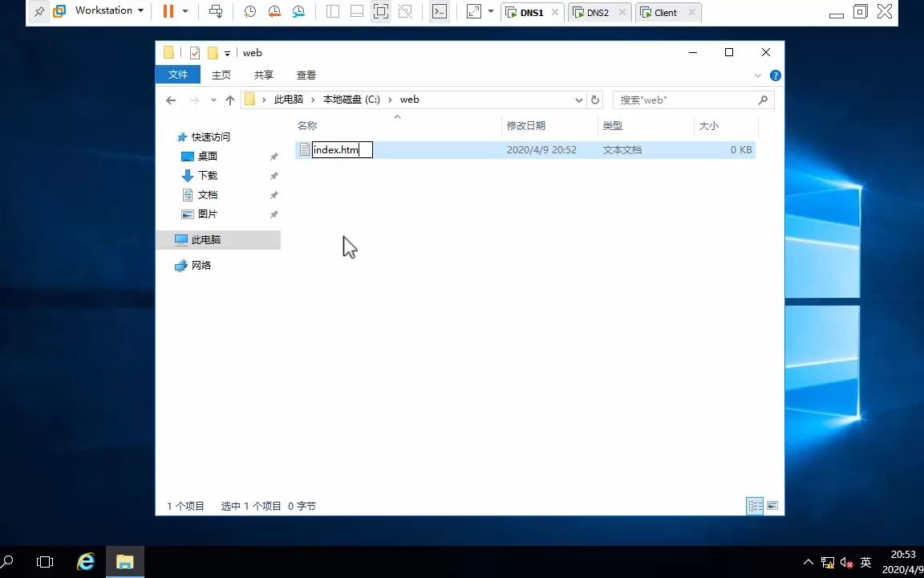Image resolution: width=924 pixels, height=578 pixels.
Task: Refresh the web folder view
Action: coord(594,100)
